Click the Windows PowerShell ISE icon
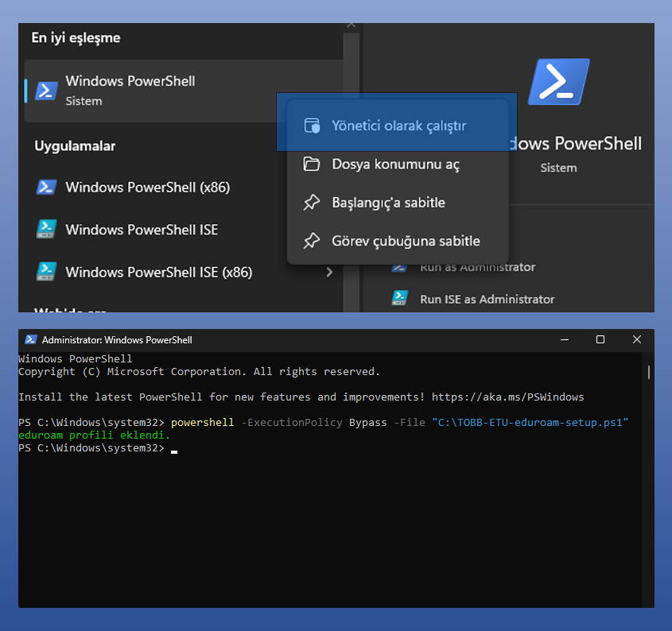The height and width of the screenshot is (631, 672). click(47, 230)
